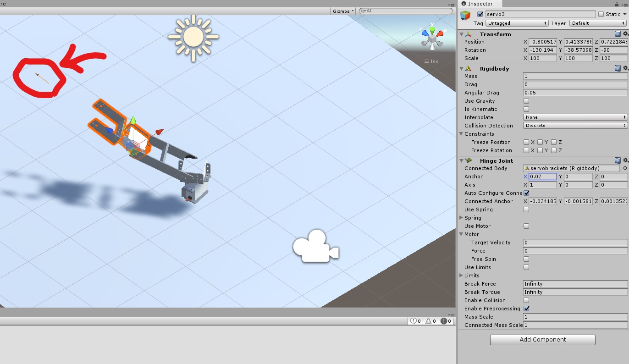Check Freeze Rotation Z constraint
The width and height of the screenshot is (629, 364).
555,150
